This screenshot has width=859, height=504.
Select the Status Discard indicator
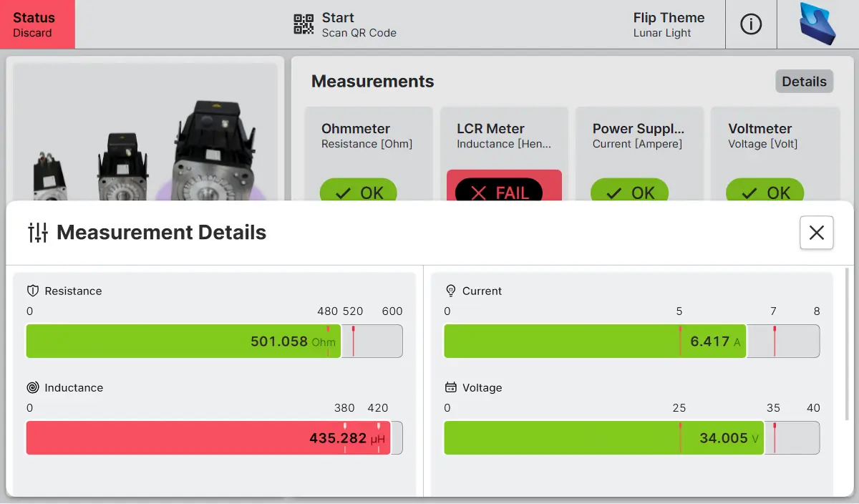click(37, 24)
